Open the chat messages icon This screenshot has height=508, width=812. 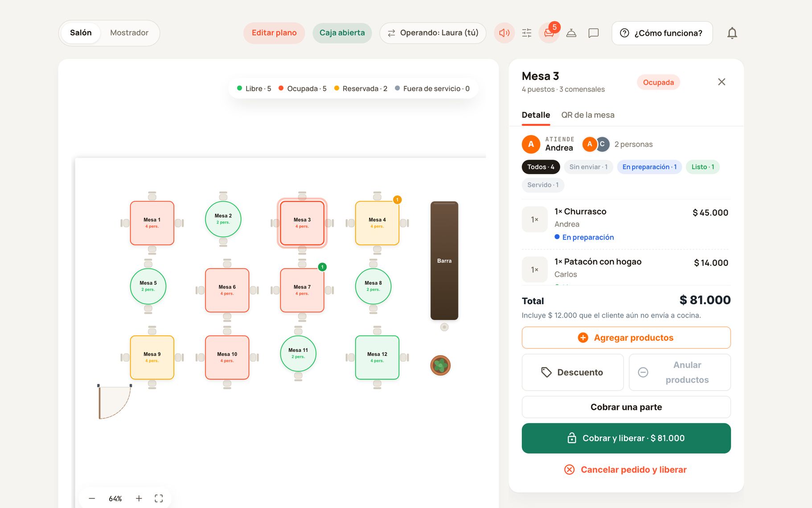coord(594,33)
